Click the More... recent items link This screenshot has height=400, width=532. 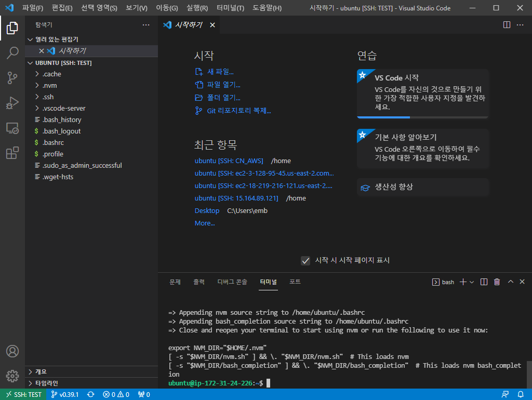(x=205, y=223)
